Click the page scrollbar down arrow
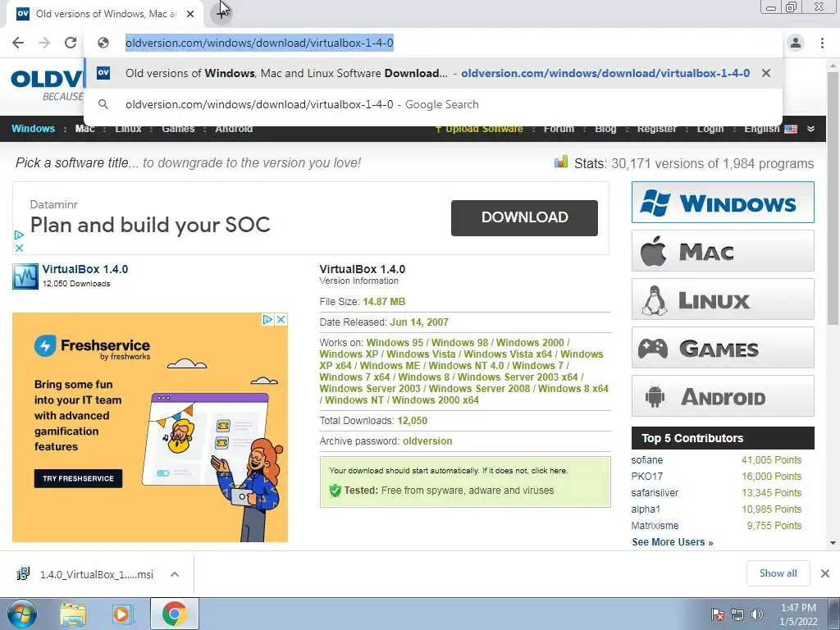Image resolution: width=840 pixels, height=630 pixels. (833, 543)
